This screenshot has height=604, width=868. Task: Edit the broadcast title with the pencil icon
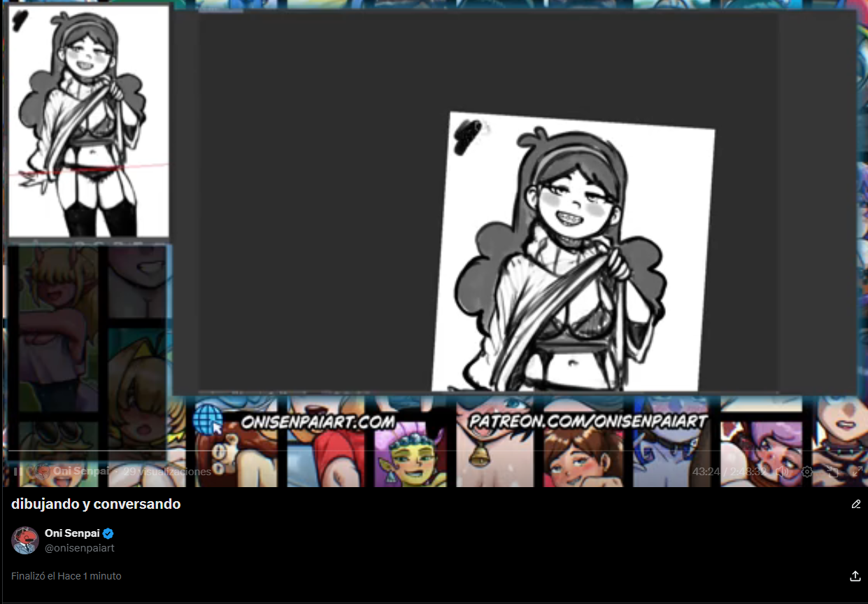[x=855, y=504]
